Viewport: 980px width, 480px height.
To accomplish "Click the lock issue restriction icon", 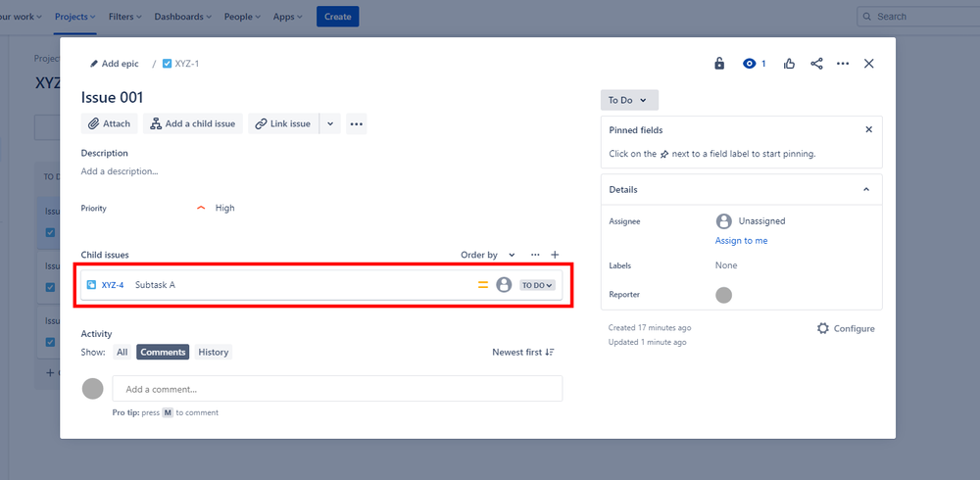I will click(719, 64).
